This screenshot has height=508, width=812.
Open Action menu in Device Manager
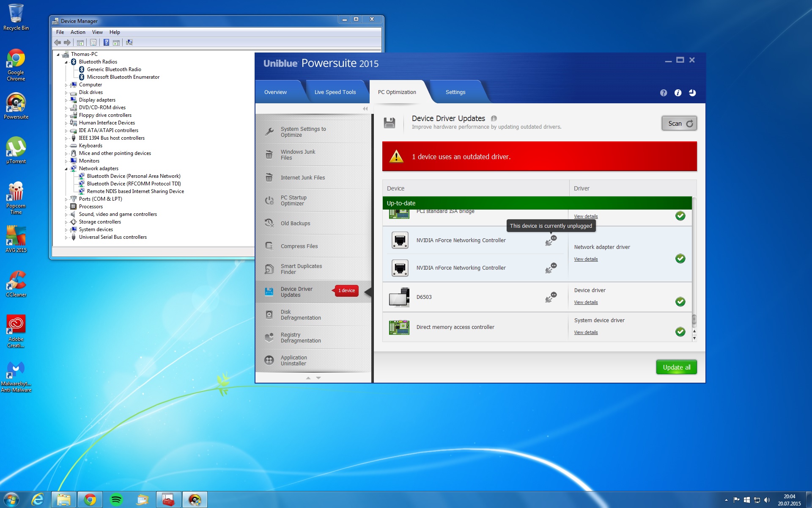tap(78, 32)
